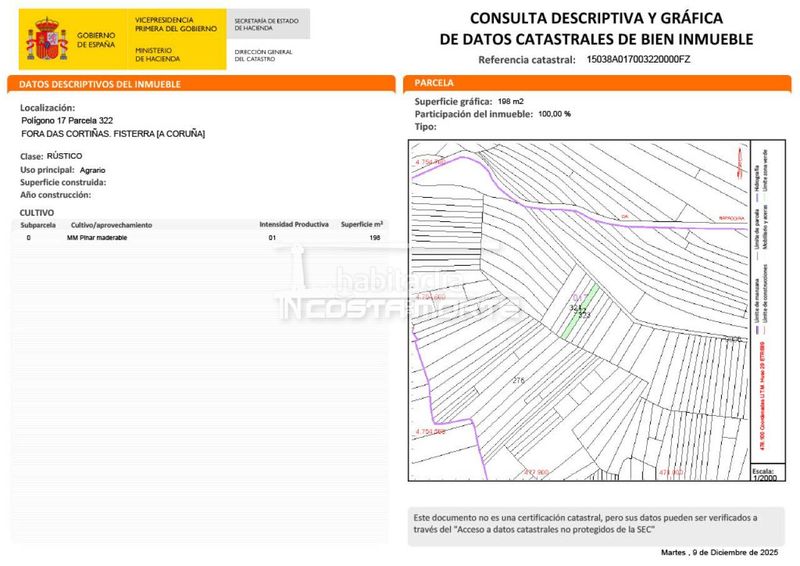Click the 'Cultivo/aprovechamiento' column header
The image size is (800, 566).
[x=111, y=225]
